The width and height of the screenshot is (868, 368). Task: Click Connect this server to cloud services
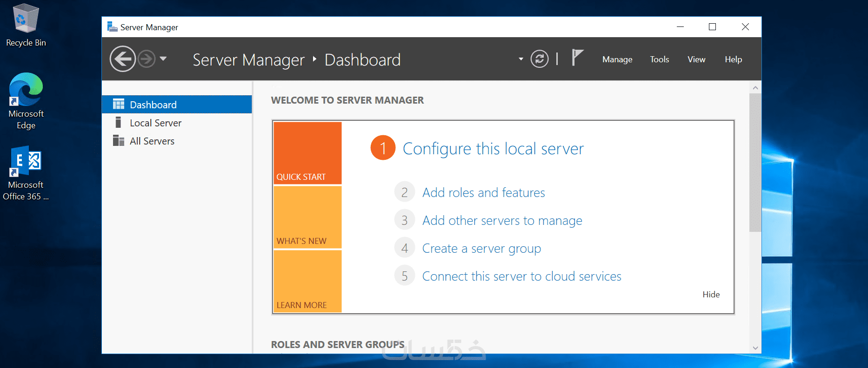click(x=521, y=276)
